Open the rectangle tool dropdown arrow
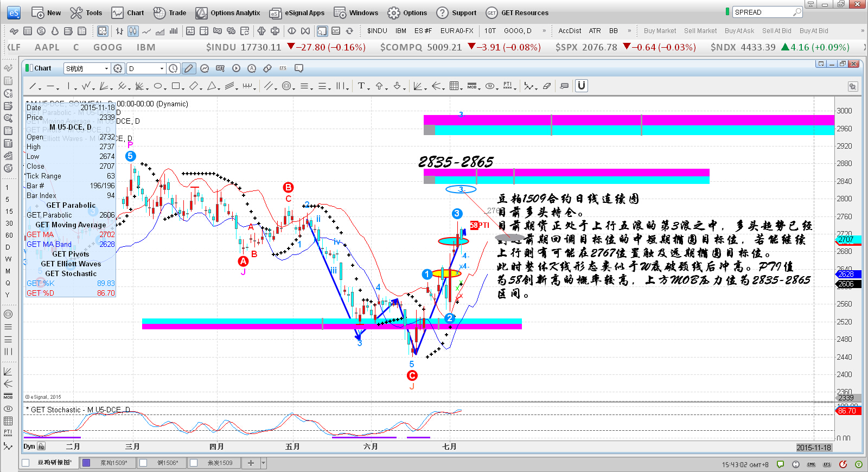This screenshot has height=472, width=868. 183,88
